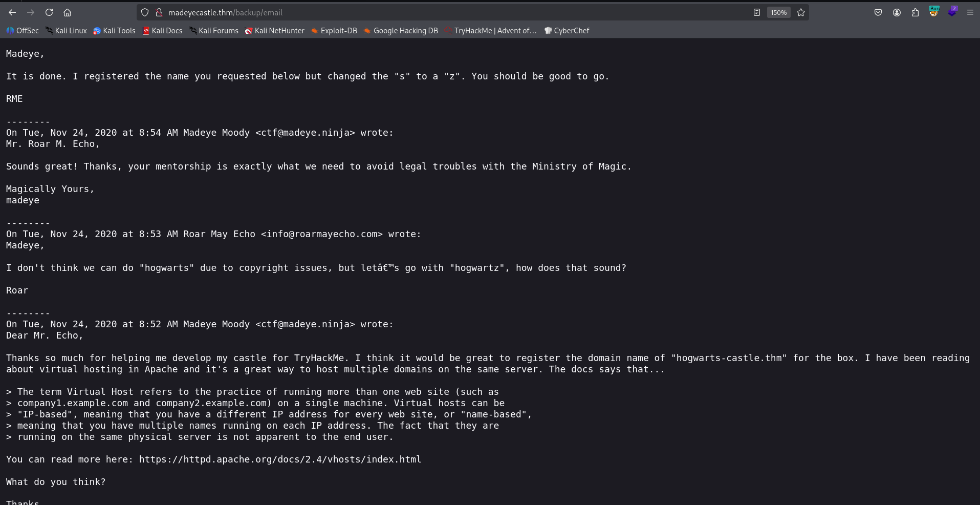
Task: Go back to the previous page
Action: [12, 12]
